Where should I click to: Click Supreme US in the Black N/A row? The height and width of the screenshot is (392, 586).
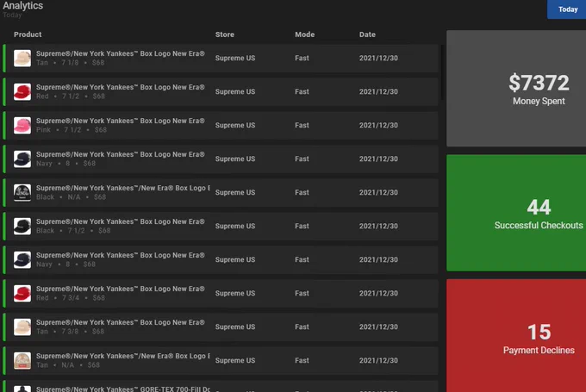235,192
